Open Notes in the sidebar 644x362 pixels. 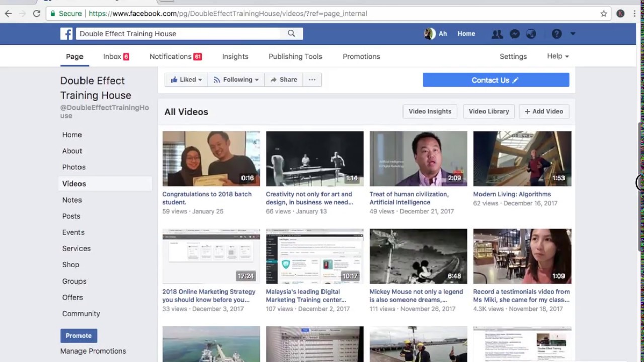pos(72,200)
